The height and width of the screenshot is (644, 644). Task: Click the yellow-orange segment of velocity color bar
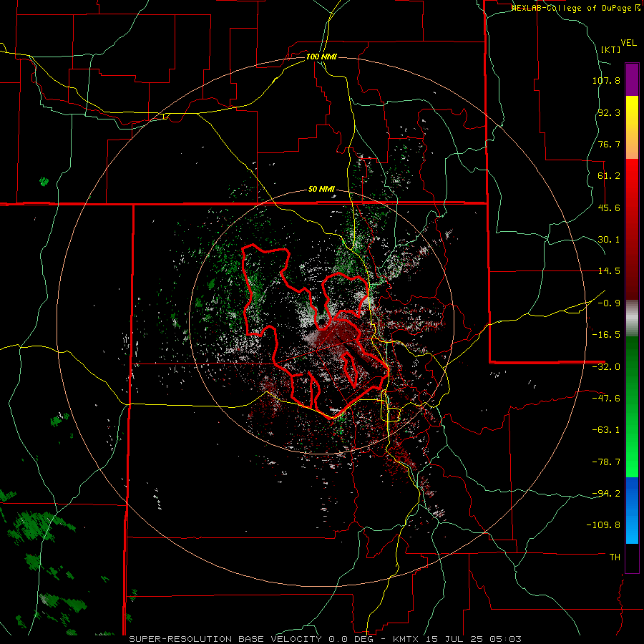[x=632, y=127]
